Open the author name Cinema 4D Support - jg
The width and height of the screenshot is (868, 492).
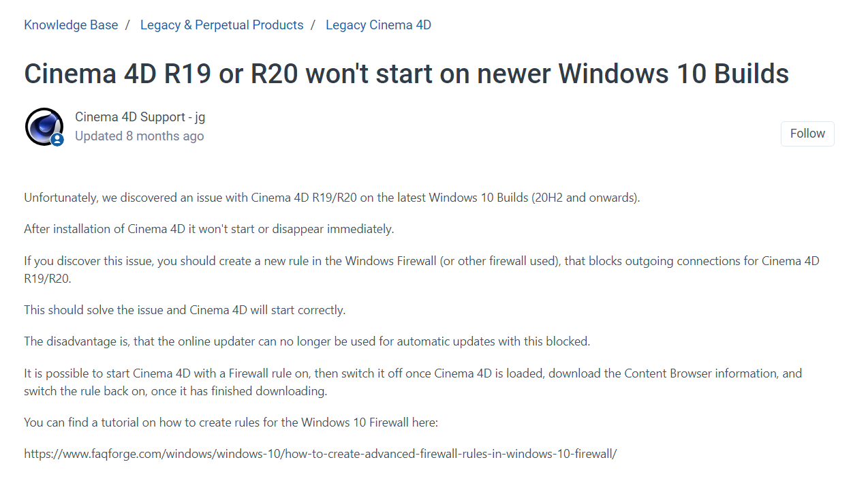click(x=140, y=117)
